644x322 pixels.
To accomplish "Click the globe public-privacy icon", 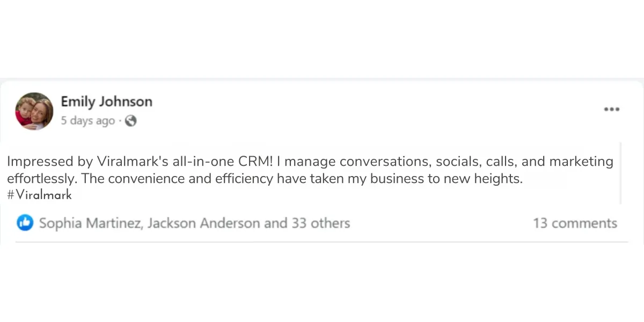I will click(130, 121).
